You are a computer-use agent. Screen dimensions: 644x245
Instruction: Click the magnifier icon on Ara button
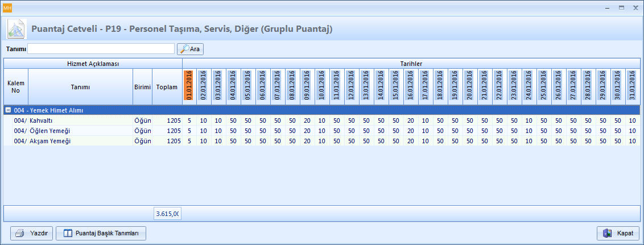(184, 49)
